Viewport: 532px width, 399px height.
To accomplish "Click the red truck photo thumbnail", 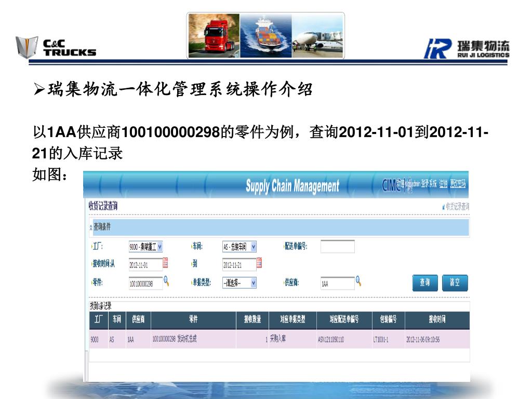I will point(214,36).
